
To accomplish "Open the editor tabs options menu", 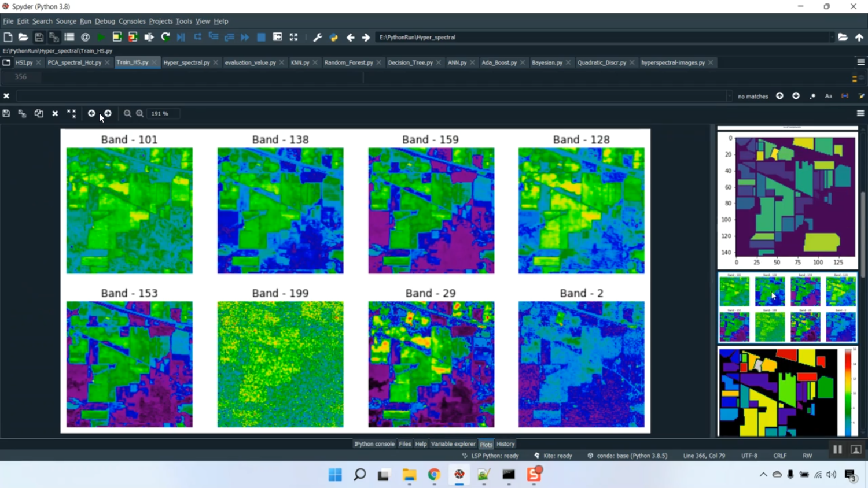I will pos(860,62).
